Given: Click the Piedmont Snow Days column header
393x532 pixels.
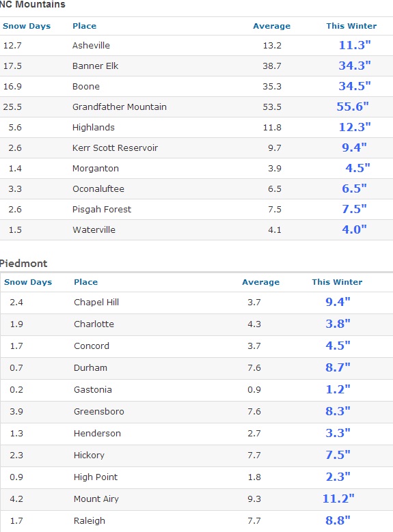Looking at the screenshot, I should 28,282.
